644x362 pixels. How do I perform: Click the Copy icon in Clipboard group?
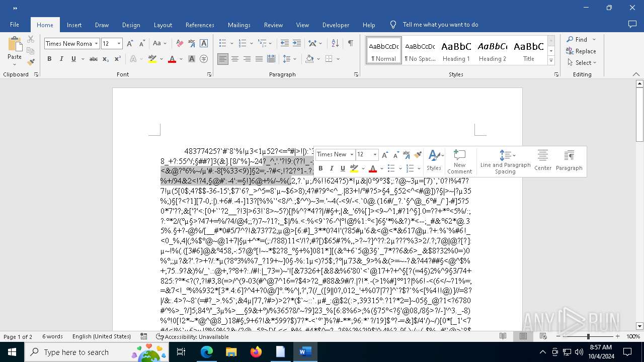(x=31, y=51)
